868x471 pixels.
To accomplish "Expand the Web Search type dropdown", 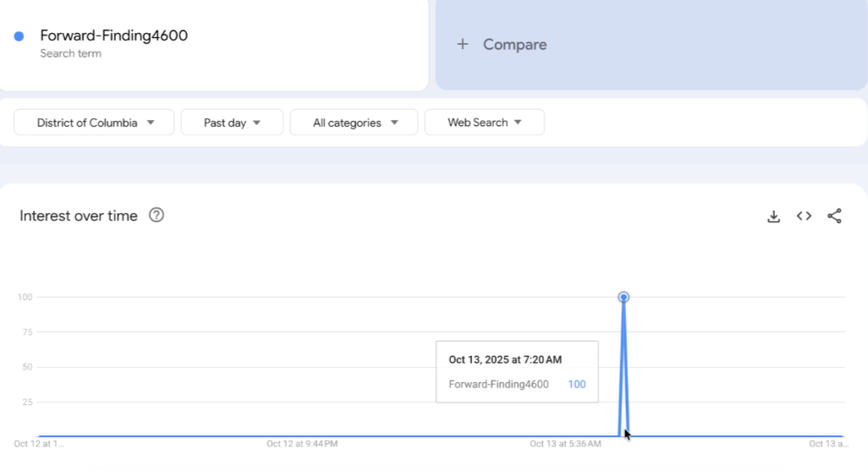I will click(x=484, y=123).
